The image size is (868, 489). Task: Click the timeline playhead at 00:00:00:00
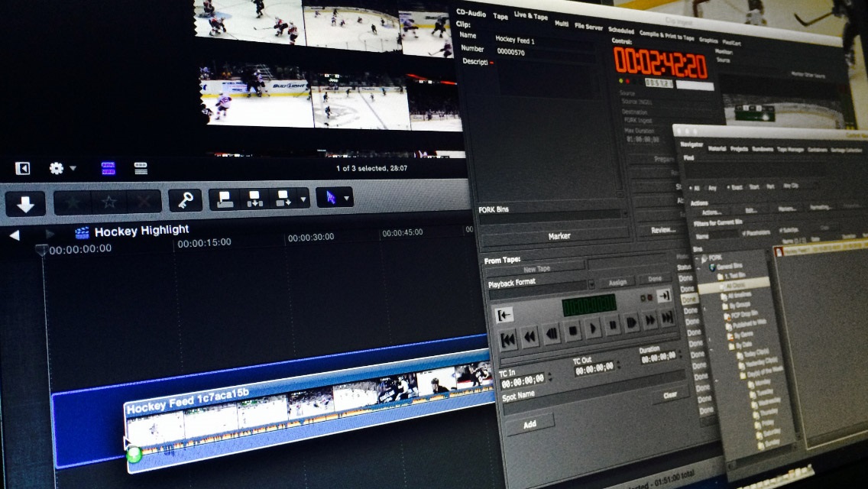(x=42, y=251)
